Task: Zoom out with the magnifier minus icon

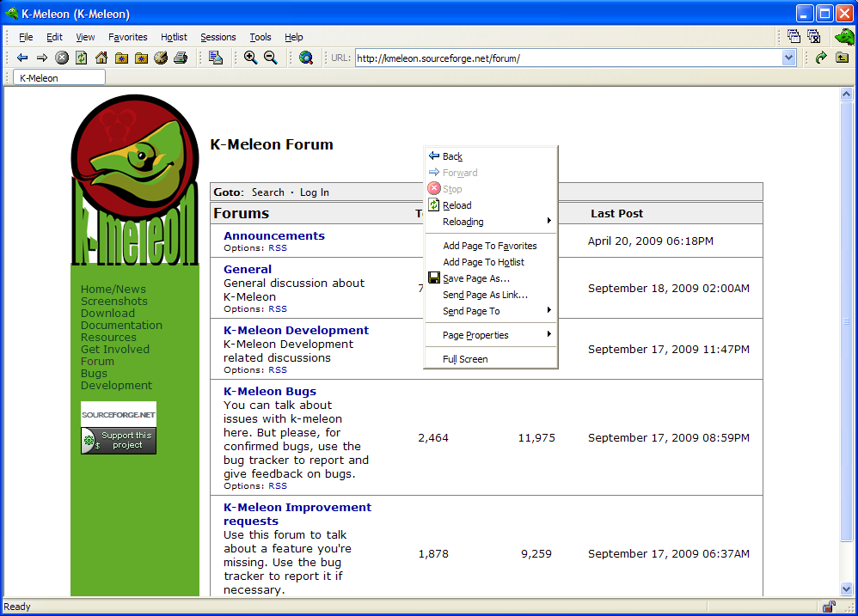Action: pyautogui.click(x=270, y=58)
